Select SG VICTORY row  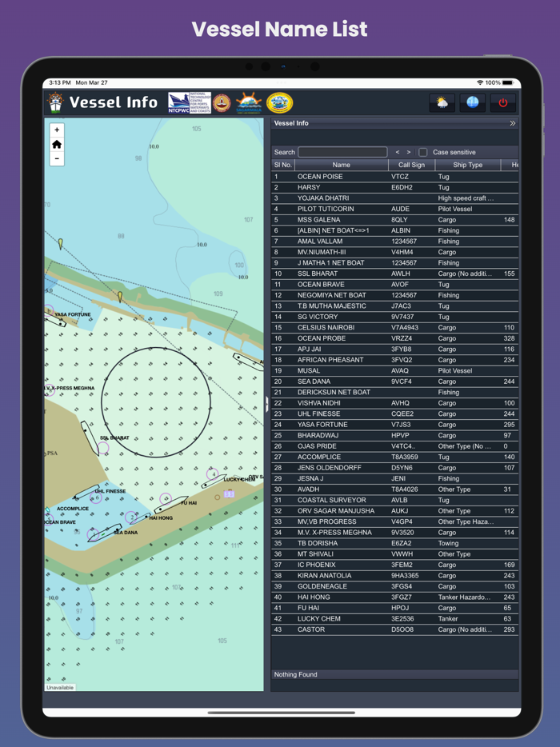point(394,317)
